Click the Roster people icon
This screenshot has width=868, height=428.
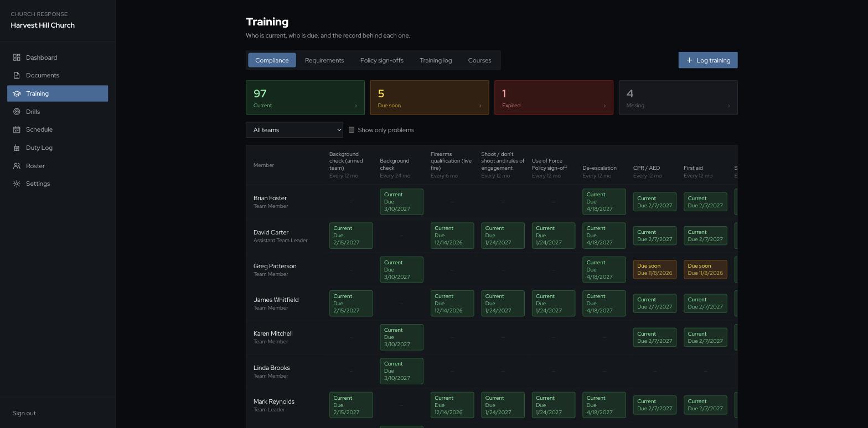click(x=17, y=166)
